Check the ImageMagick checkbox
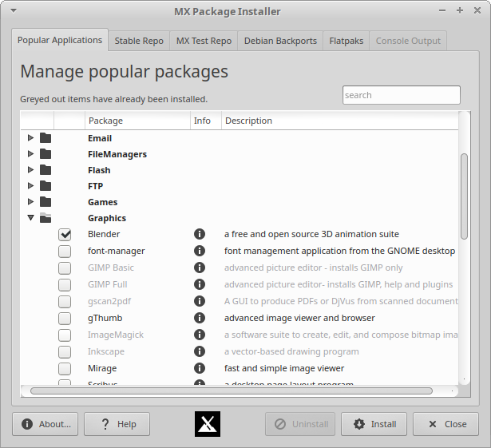This screenshot has width=491, height=448. [65, 335]
